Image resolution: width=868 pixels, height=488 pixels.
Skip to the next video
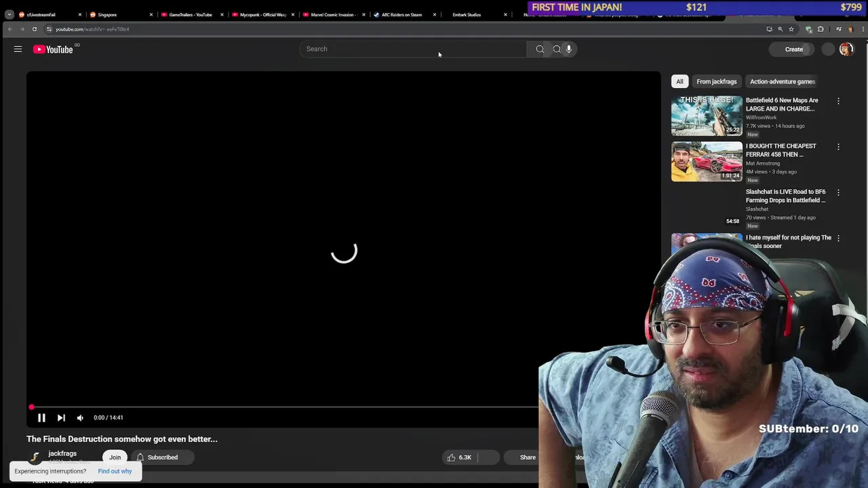click(x=61, y=418)
